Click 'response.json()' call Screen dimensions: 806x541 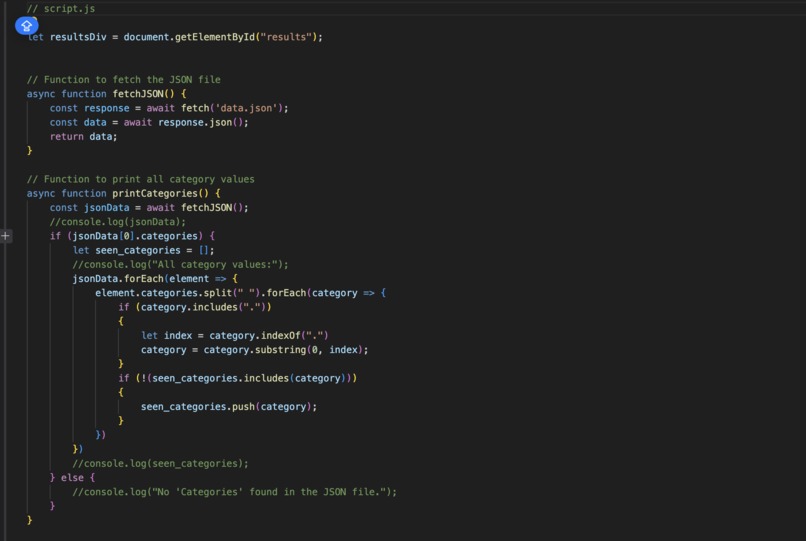[200, 122]
